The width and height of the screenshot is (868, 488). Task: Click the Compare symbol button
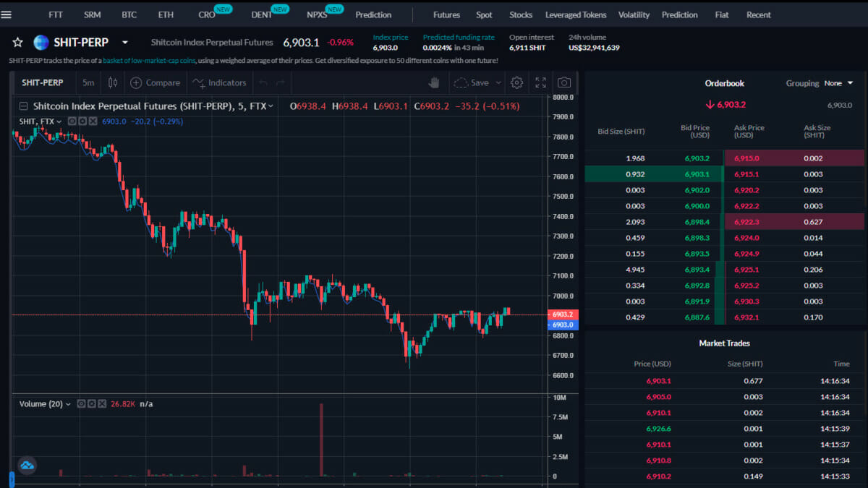coord(155,83)
